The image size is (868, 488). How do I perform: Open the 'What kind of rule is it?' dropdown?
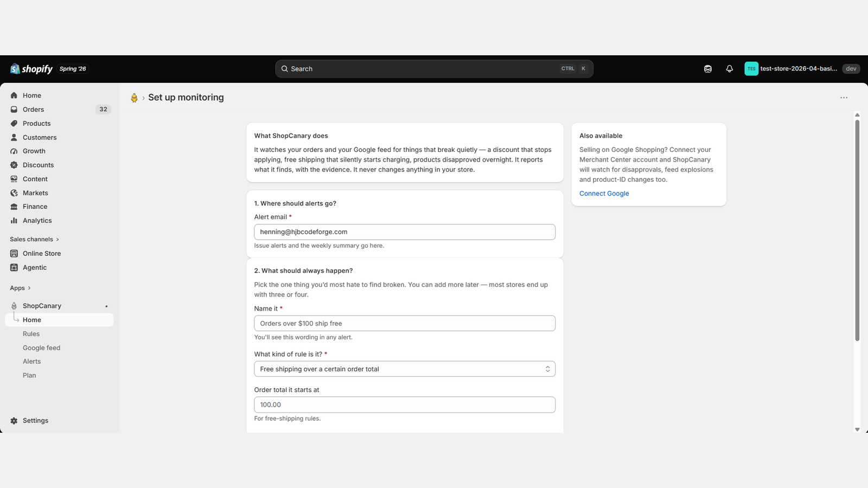pyautogui.click(x=405, y=369)
